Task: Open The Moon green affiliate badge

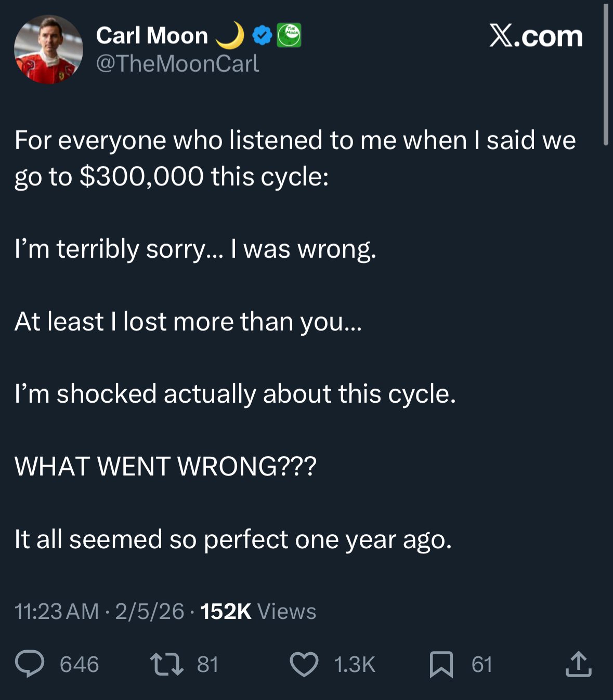Action: pyautogui.click(x=289, y=35)
